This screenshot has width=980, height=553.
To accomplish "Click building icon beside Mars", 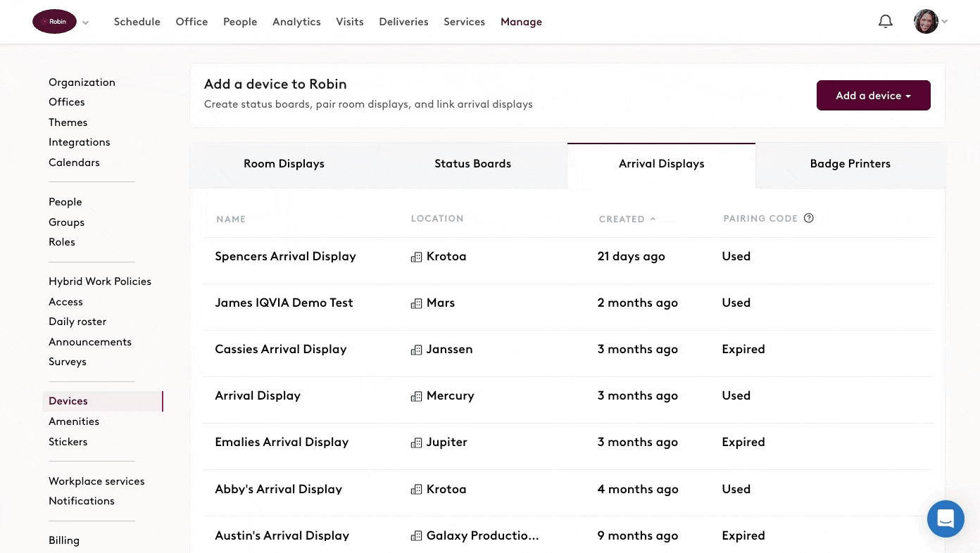I will coord(417,303).
